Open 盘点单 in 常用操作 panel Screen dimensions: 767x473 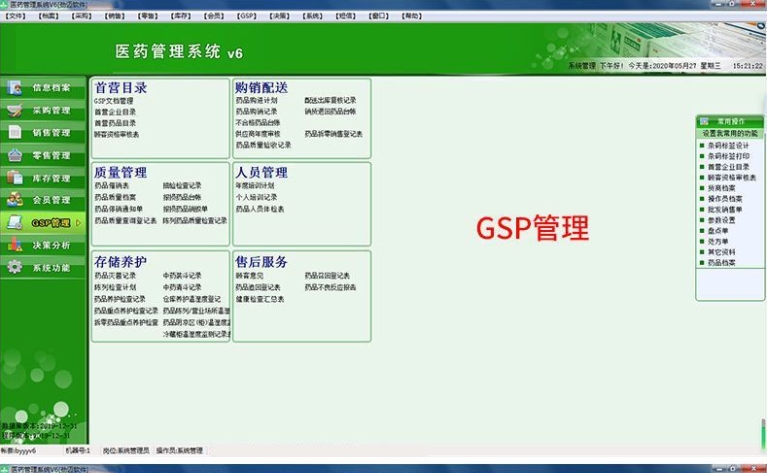click(718, 231)
